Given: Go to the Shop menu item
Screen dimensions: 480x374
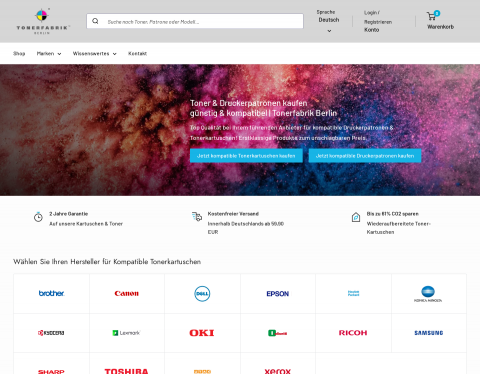Looking at the screenshot, I should tap(19, 53).
